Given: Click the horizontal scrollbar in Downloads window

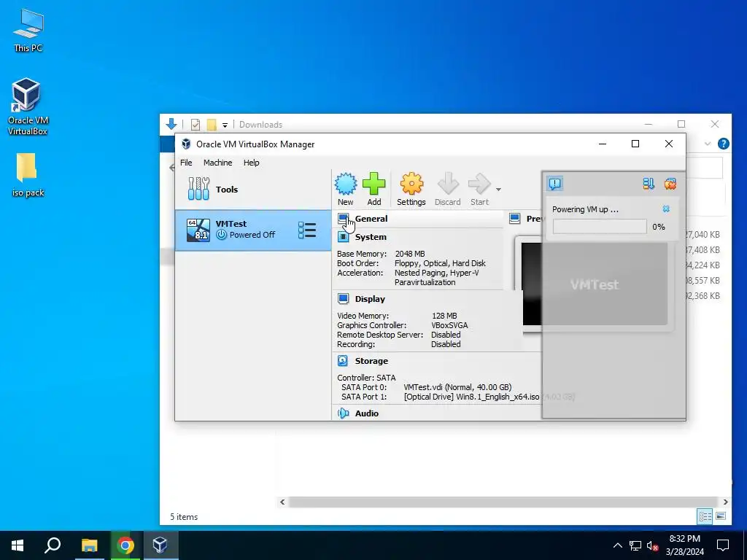Looking at the screenshot, I should click(x=503, y=502).
